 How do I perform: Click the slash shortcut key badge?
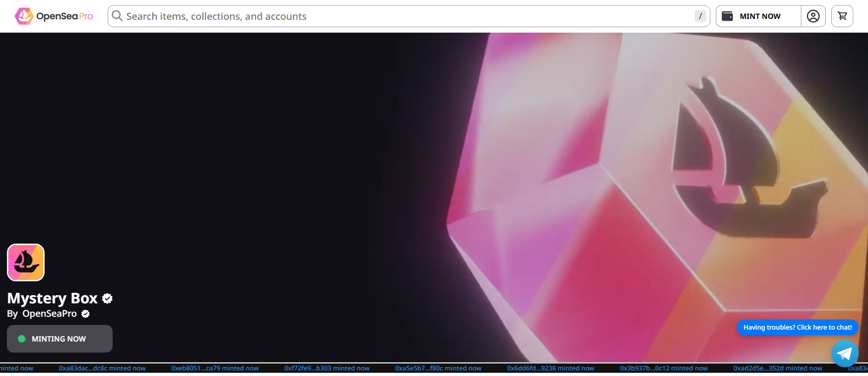click(x=700, y=16)
